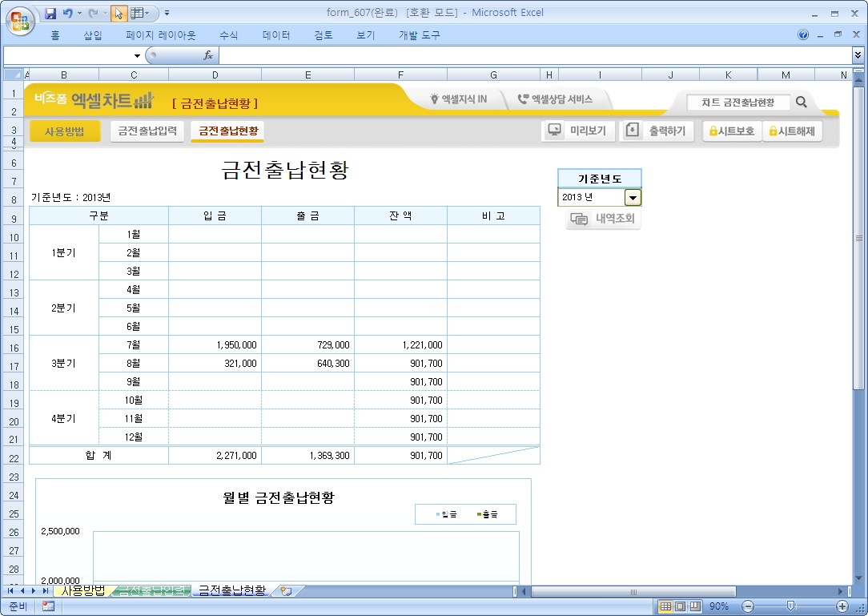Click the 미리보기 preview button
The image size is (868, 616).
click(x=577, y=131)
